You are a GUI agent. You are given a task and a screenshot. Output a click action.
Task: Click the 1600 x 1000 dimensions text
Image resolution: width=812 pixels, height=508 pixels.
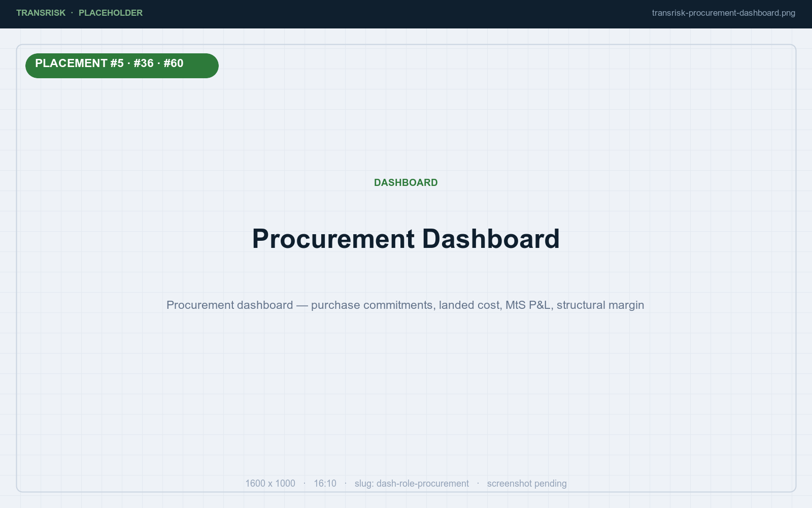pos(270,484)
